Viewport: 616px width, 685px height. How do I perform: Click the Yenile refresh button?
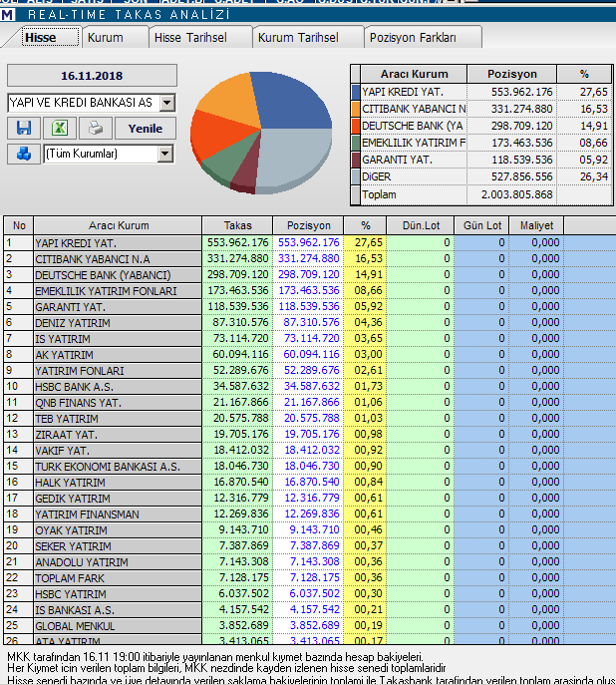point(146,128)
